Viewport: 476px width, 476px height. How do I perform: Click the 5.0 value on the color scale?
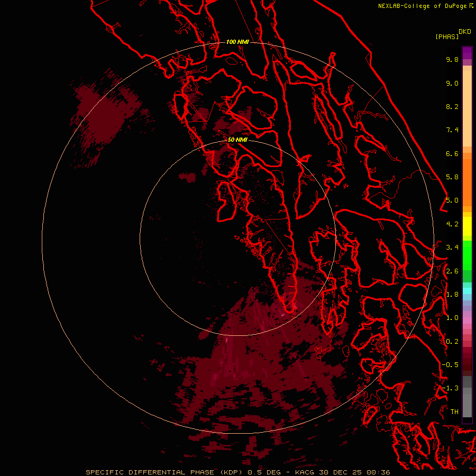[x=452, y=200]
